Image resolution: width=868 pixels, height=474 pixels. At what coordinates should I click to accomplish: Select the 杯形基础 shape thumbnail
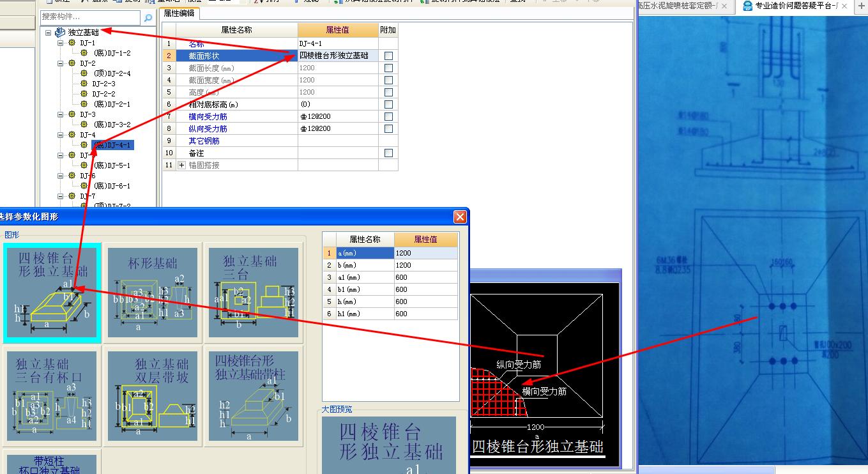[x=153, y=293]
